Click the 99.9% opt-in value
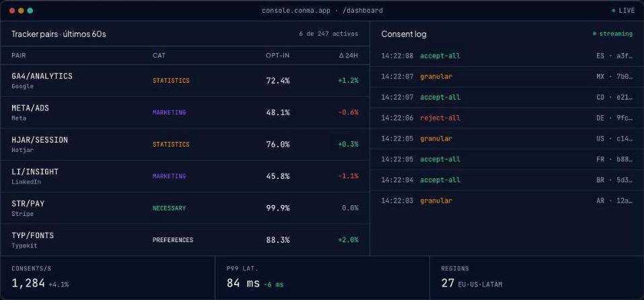The width and height of the screenshot is (644, 300). pyautogui.click(x=278, y=208)
